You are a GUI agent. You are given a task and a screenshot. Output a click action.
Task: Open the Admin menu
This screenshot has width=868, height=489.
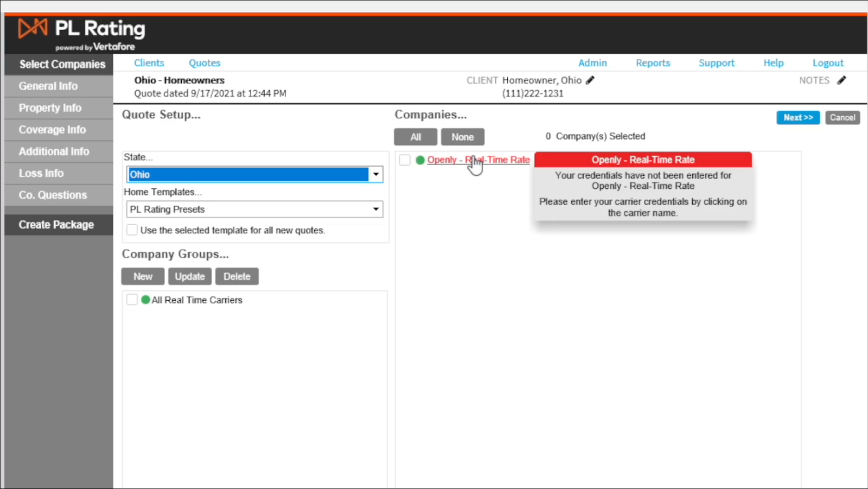592,63
